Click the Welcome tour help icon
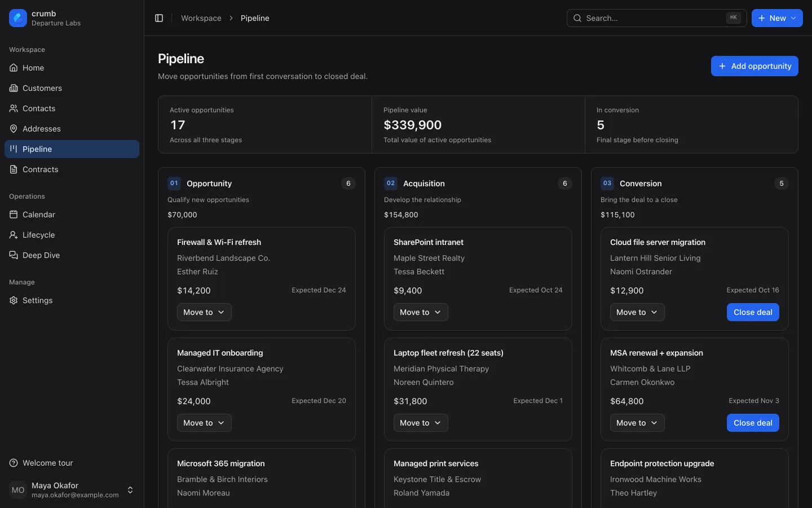The width and height of the screenshot is (812, 508). coord(14,463)
